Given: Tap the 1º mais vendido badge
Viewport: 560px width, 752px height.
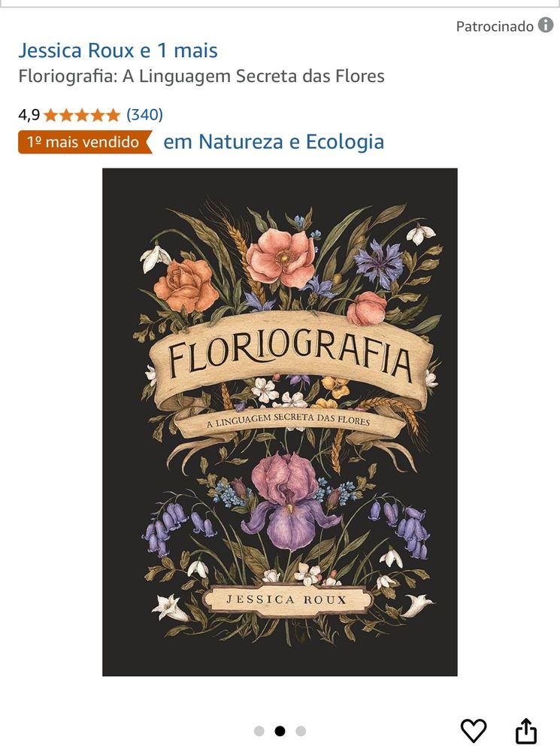Looking at the screenshot, I should (85, 142).
